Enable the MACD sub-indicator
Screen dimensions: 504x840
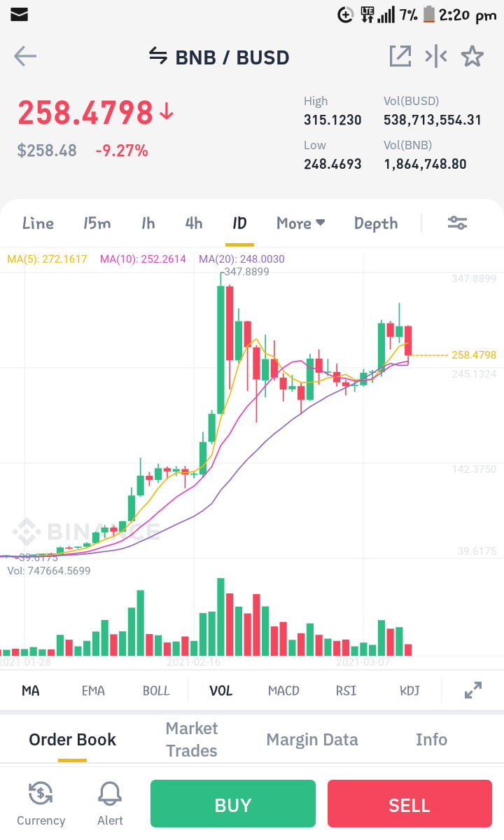pos(283,691)
